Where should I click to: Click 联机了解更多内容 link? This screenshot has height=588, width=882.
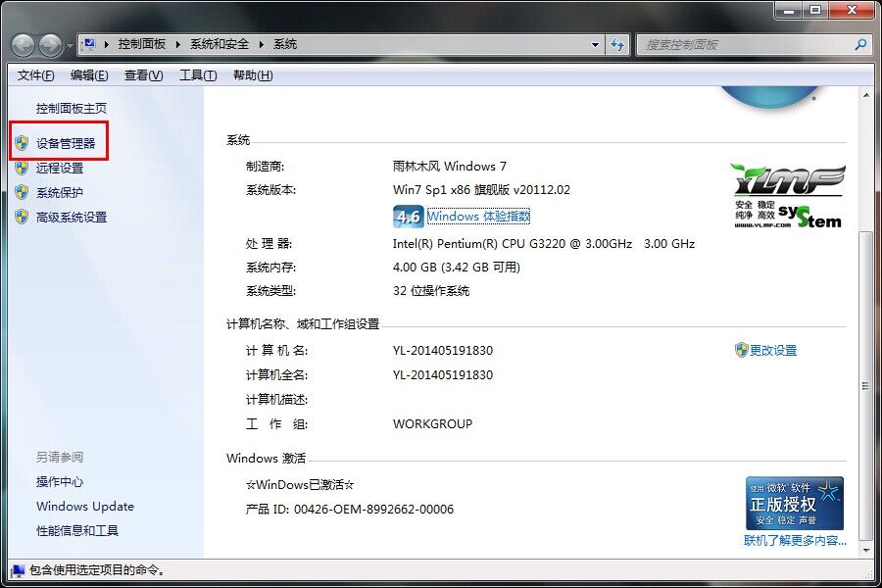[x=794, y=542]
